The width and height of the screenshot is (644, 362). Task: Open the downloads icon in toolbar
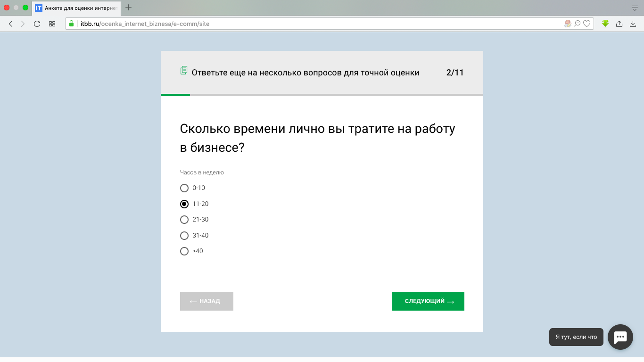click(x=633, y=24)
